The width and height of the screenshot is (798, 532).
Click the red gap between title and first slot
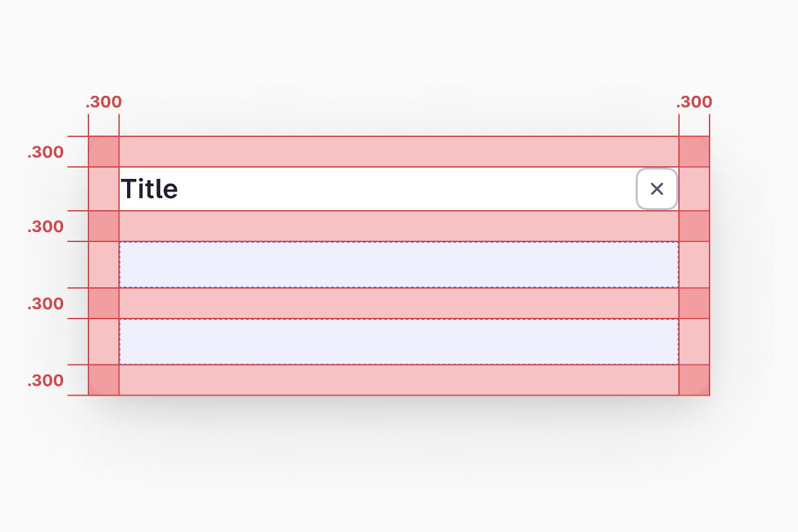(x=399, y=226)
